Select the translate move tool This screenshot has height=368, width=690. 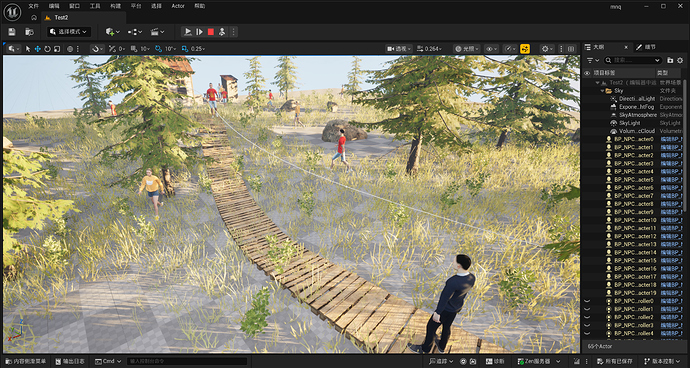pyautogui.click(x=37, y=49)
